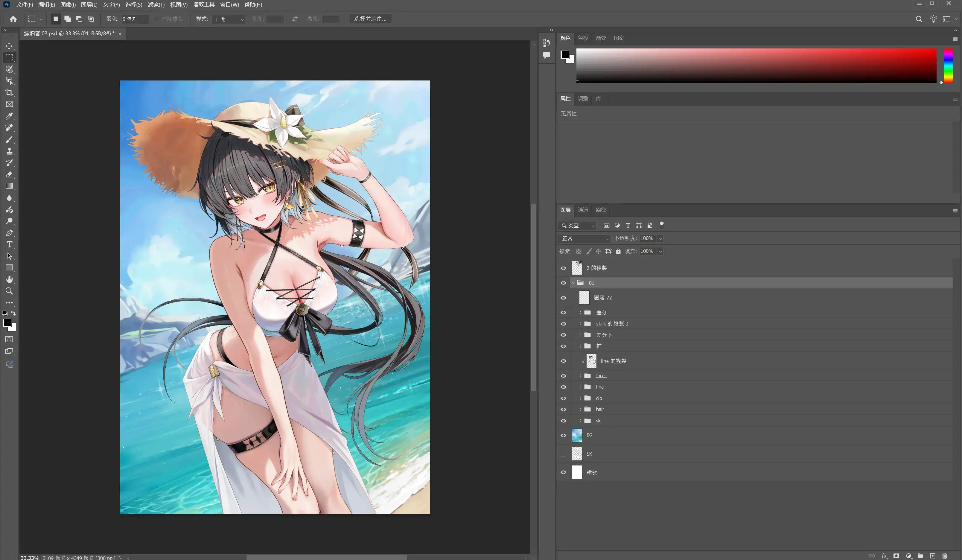Select the Eyedropper tool
Viewport: 962px width, 560px height.
click(9, 116)
